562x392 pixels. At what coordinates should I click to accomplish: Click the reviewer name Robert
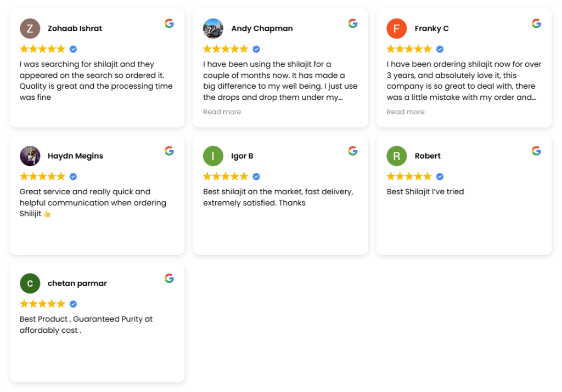click(x=428, y=156)
